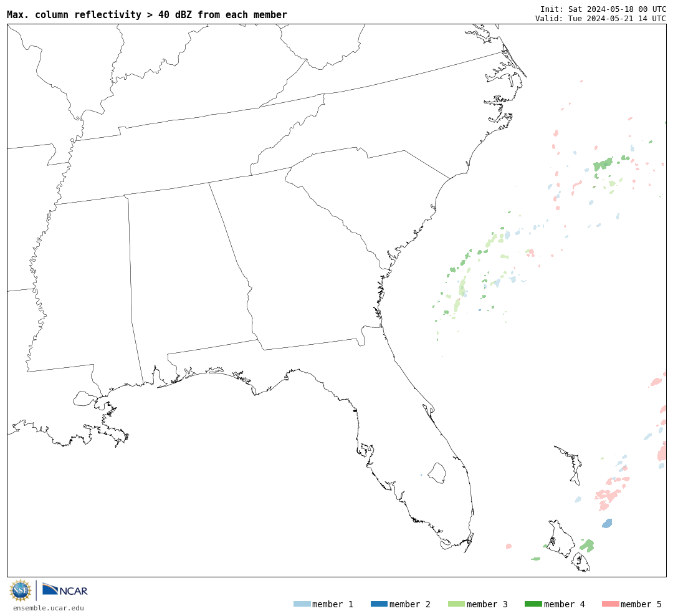Screen dimensions: 673x616
Task: Click the 'Init: Sat 2024-05-18 00 UTC' text
Action: (x=603, y=9)
